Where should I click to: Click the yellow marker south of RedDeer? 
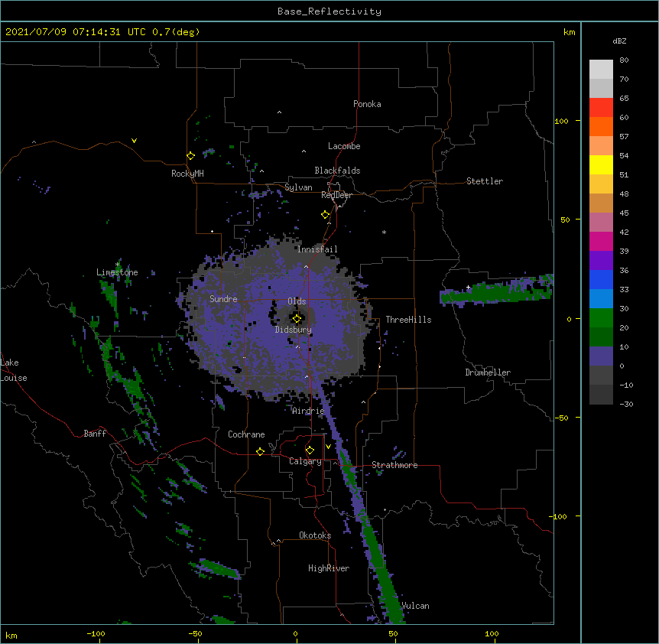coord(326,215)
